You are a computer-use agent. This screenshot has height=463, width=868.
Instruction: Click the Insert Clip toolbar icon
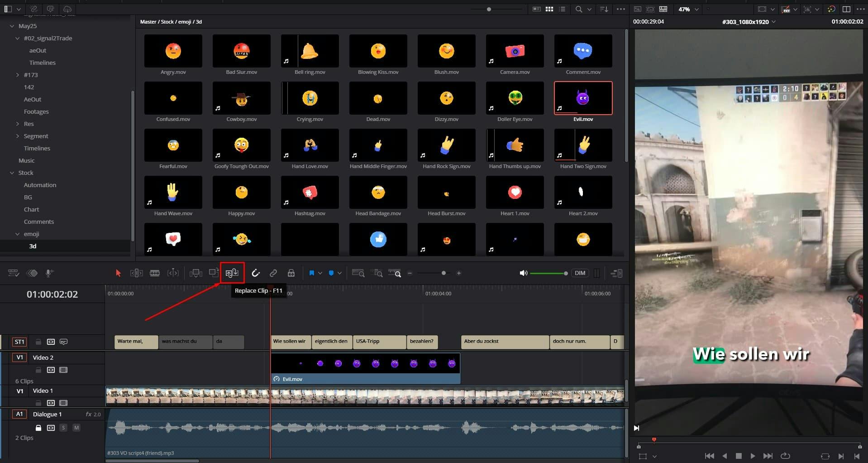coord(196,273)
